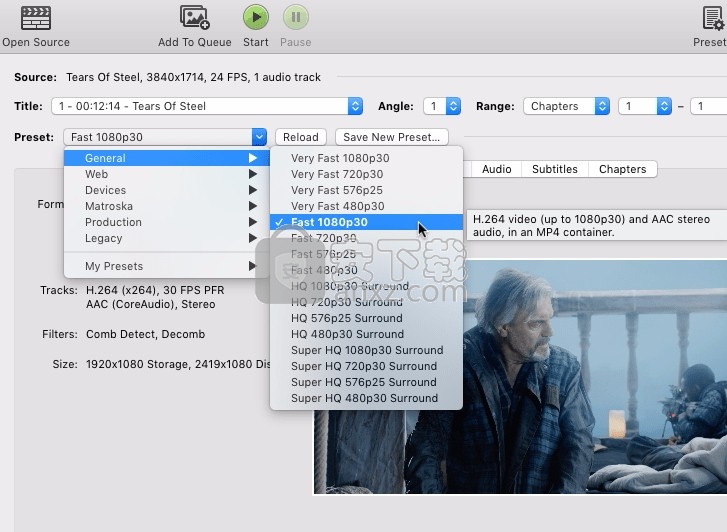
Task: Open the Preset Fast 1080p30 dropdown
Action: (165, 137)
